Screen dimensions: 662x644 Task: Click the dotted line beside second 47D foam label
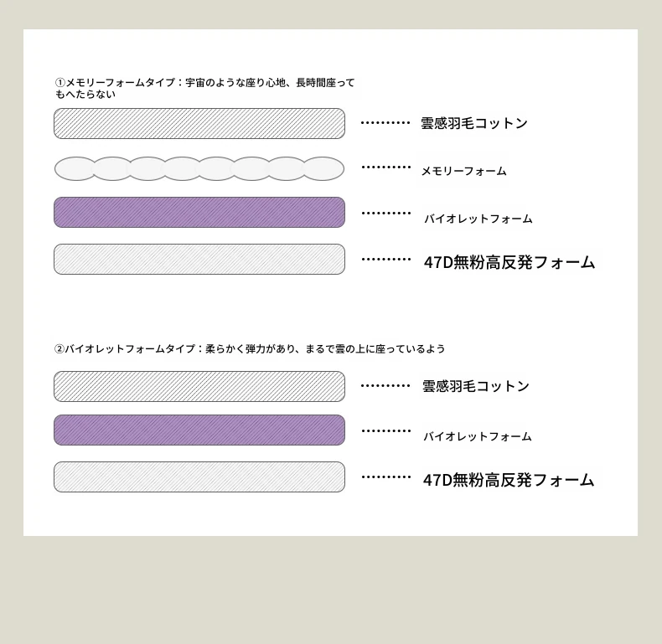pyautogui.click(x=386, y=477)
